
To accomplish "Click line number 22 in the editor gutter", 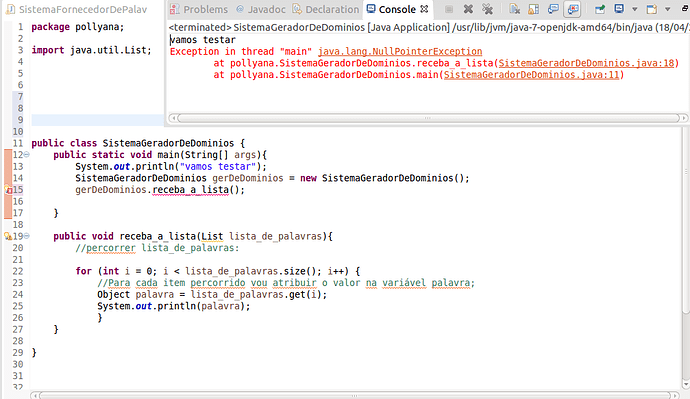I will pyautogui.click(x=18, y=271).
